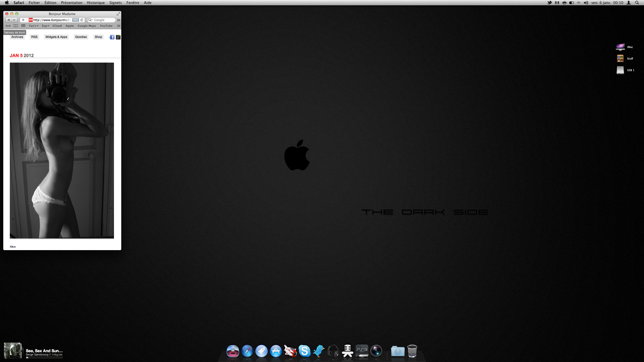The width and height of the screenshot is (644, 362).
Task: Open the Archives page link
Action: tap(17, 37)
